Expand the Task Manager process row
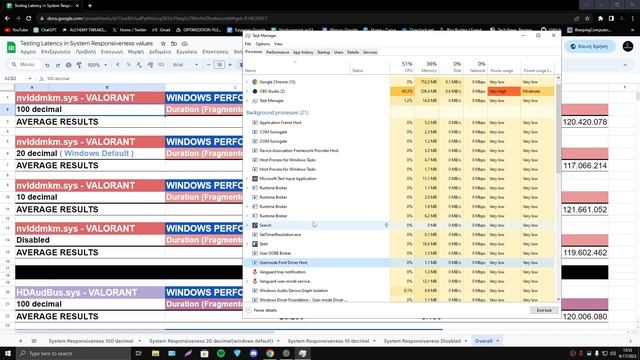Image resolution: width=640 pixels, height=360 pixels. click(247, 101)
